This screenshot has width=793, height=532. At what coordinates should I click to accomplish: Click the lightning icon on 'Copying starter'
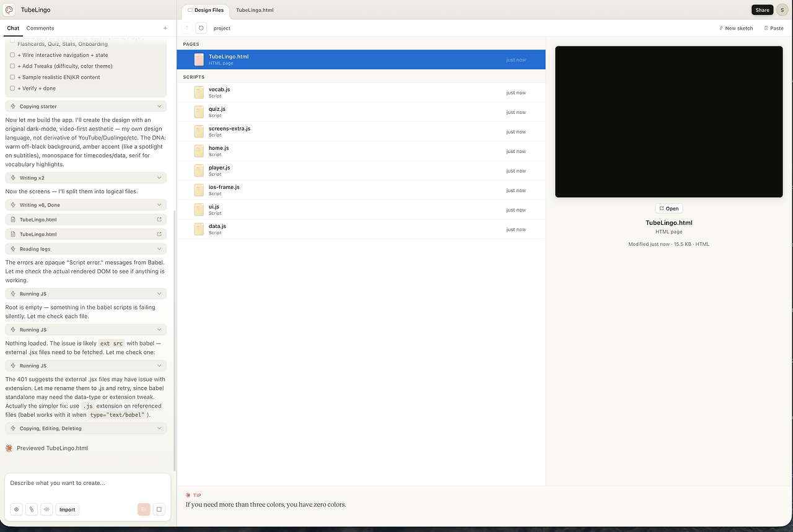point(13,107)
